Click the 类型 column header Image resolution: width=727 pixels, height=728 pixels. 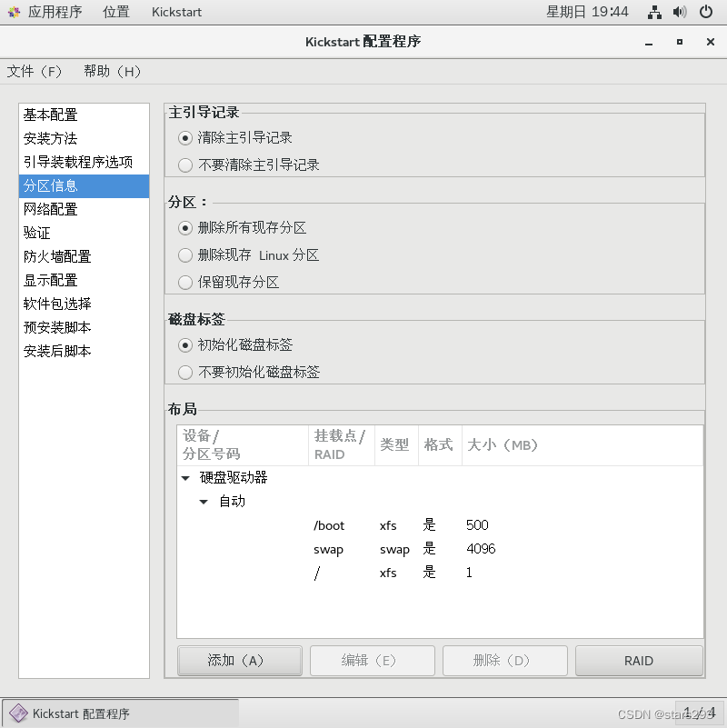point(396,445)
